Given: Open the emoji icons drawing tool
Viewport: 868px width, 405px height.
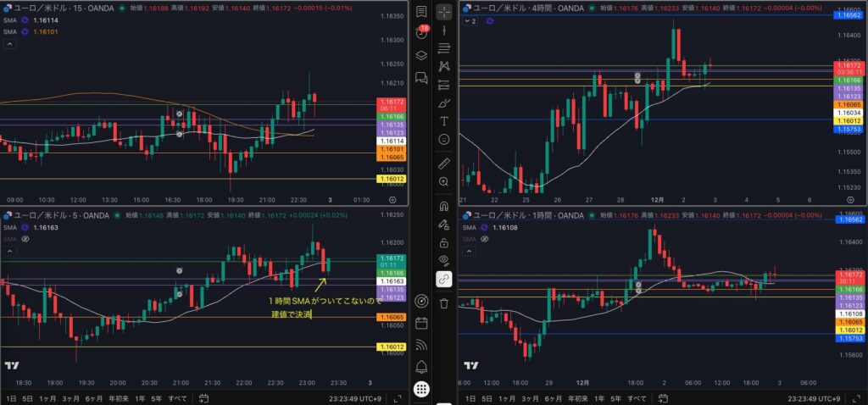Looking at the screenshot, I should [444, 139].
